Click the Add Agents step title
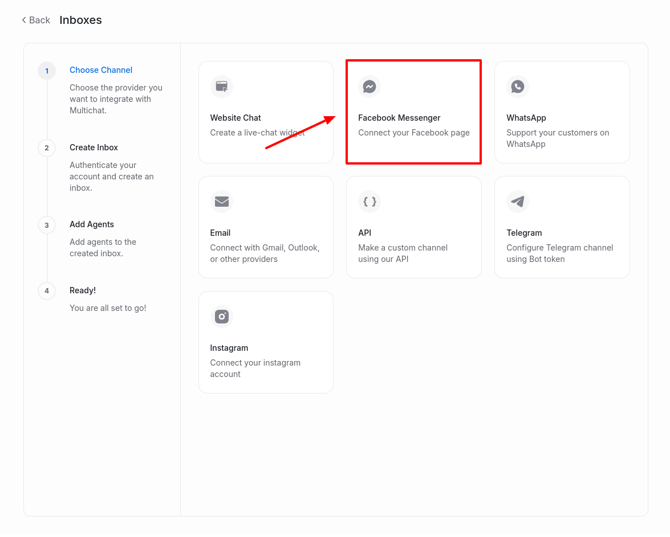 pyautogui.click(x=92, y=224)
